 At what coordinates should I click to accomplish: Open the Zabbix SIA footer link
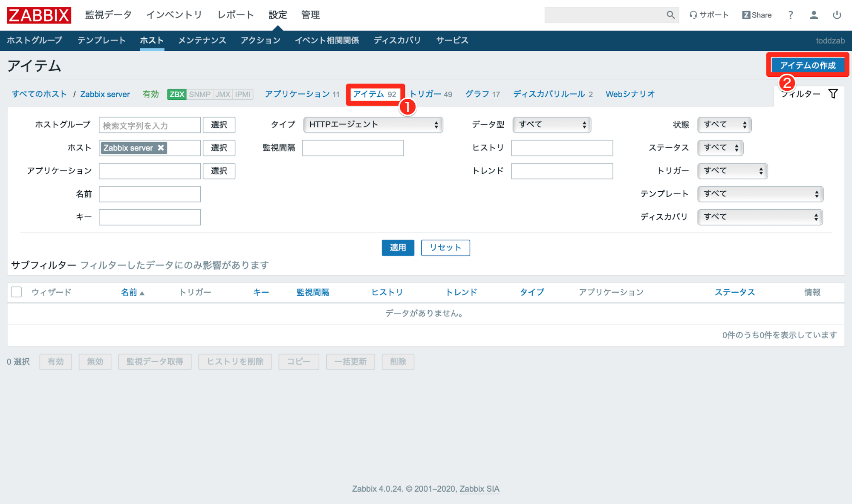pyautogui.click(x=479, y=489)
